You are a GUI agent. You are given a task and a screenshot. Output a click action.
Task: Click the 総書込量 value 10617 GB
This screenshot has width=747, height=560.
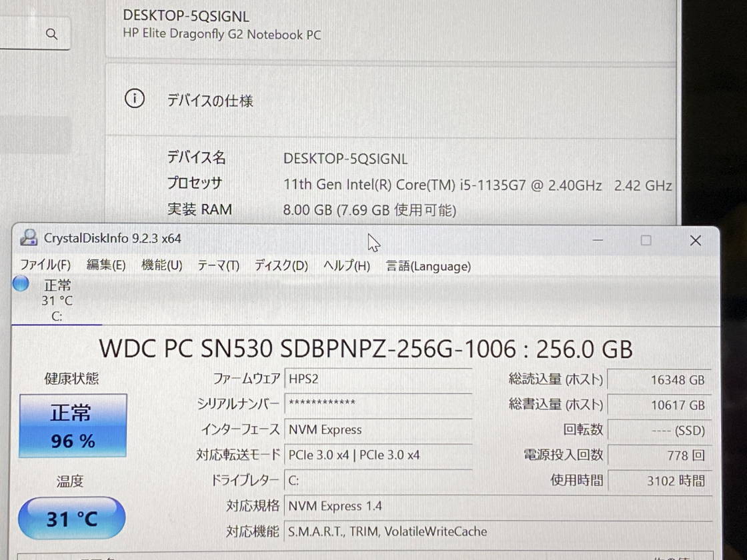(660, 405)
